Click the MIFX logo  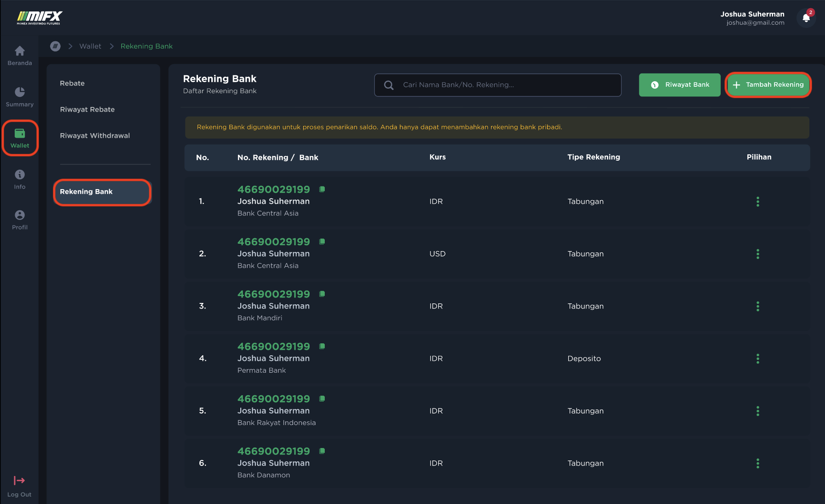(x=40, y=17)
